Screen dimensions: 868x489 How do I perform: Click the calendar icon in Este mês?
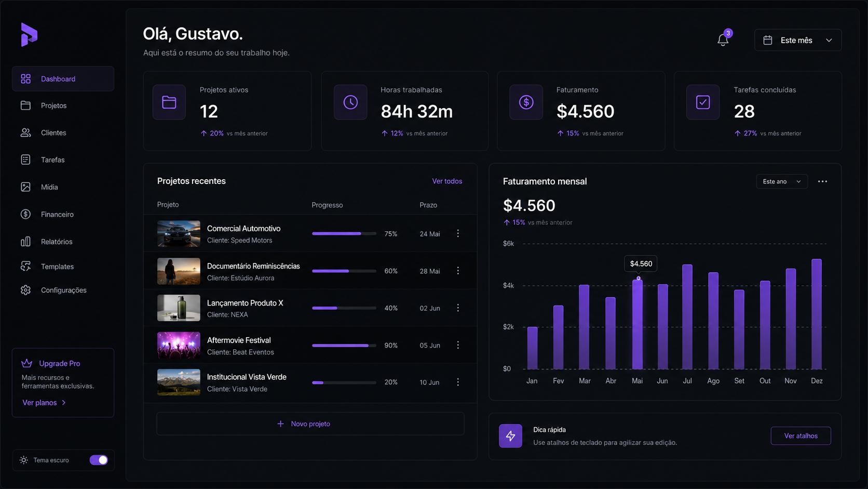tap(768, 40)
